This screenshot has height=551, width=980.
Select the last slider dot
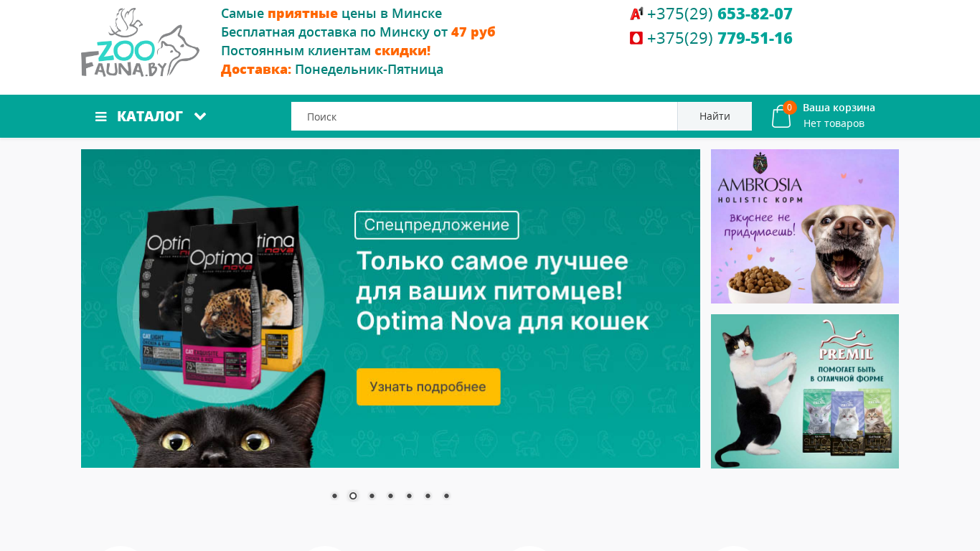click(x=446, y=496)
